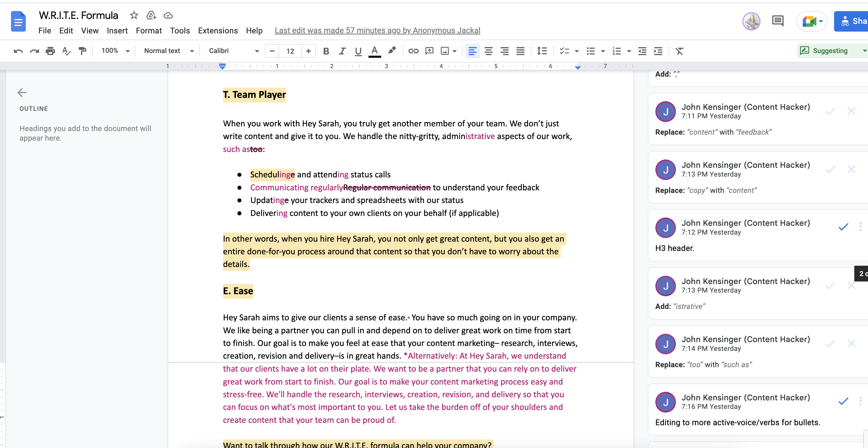Open the Format menu
This screenshot has width=868, height=448.
(x=149, y=31)
